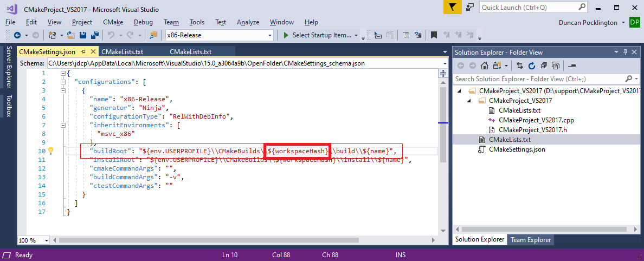Click the Find in Files toolbar icon

tap(154, 35)
